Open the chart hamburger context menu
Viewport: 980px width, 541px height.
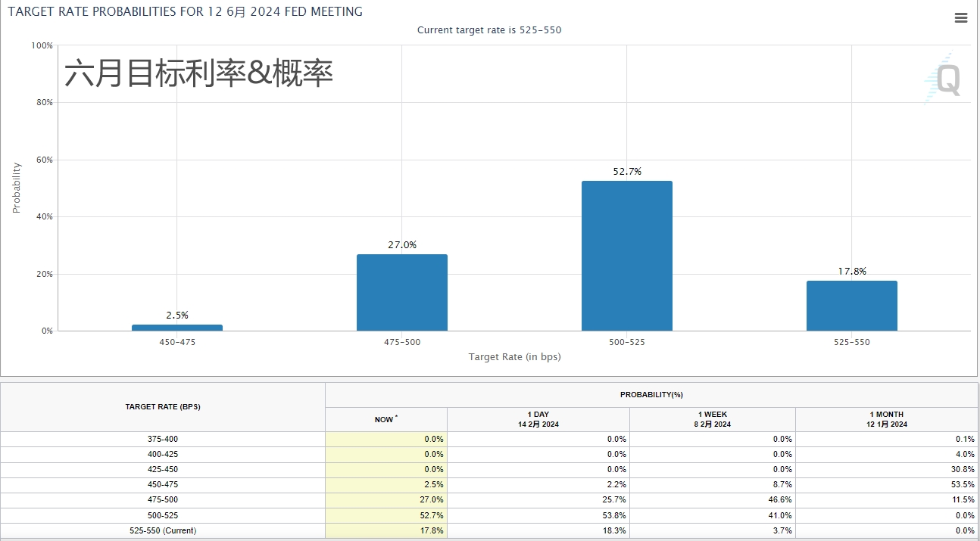[x=960, y=18]
